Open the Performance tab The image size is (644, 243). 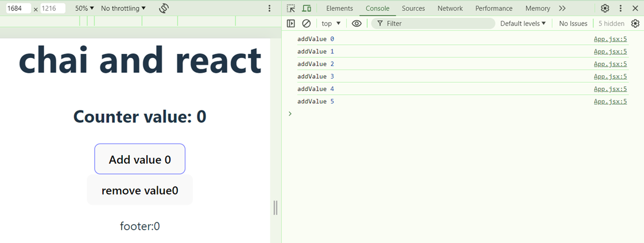click(x=494, y=8)
